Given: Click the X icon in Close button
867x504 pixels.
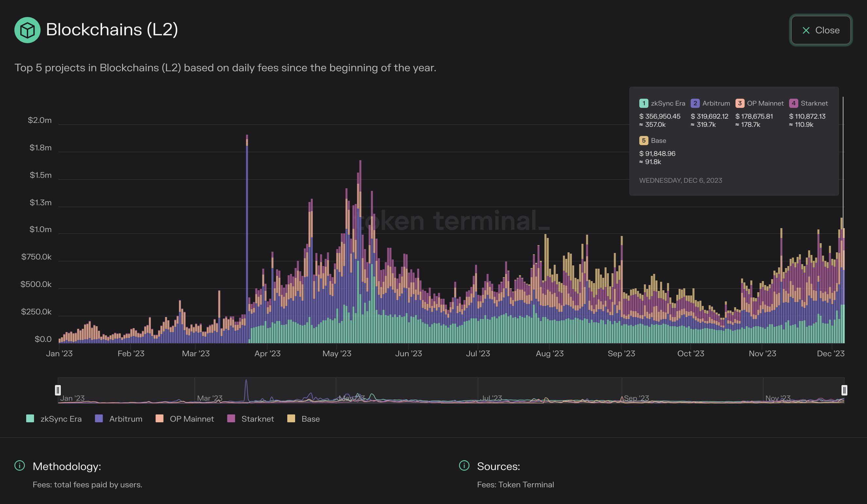Looking at the screenshot, I should point(806,31).
